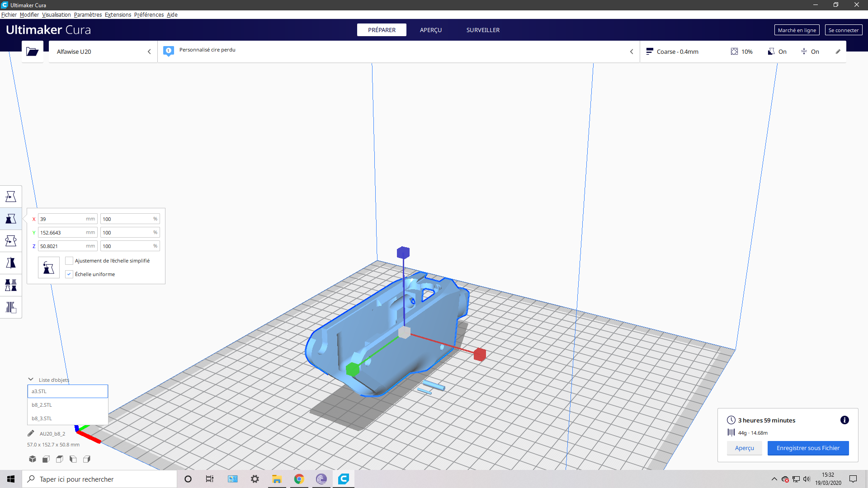
Task: Select b8_2.STL in object list
Action: 68,405
